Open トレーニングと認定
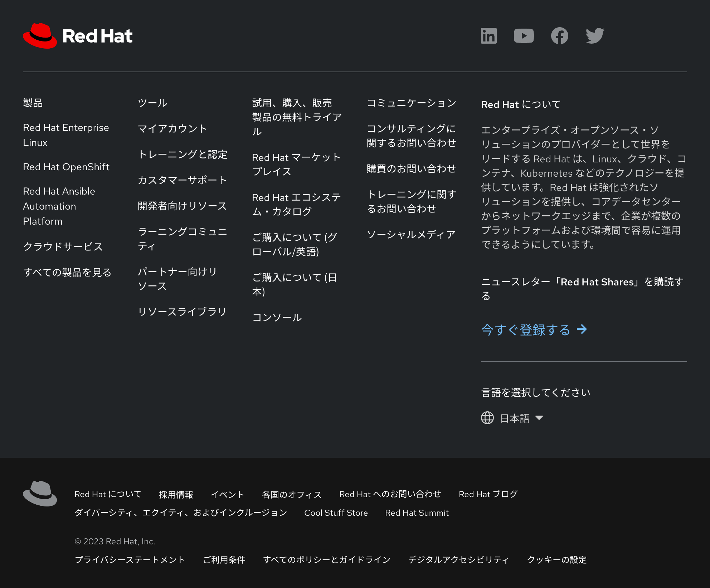 [183, 155]
